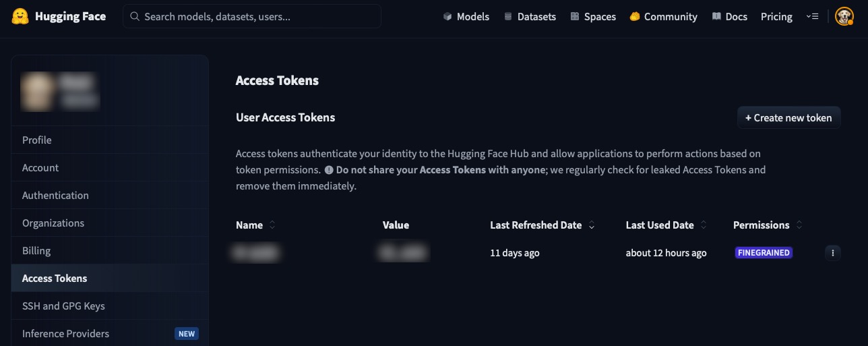
Task: Open the user avatar menu
Action: (844, 16)
